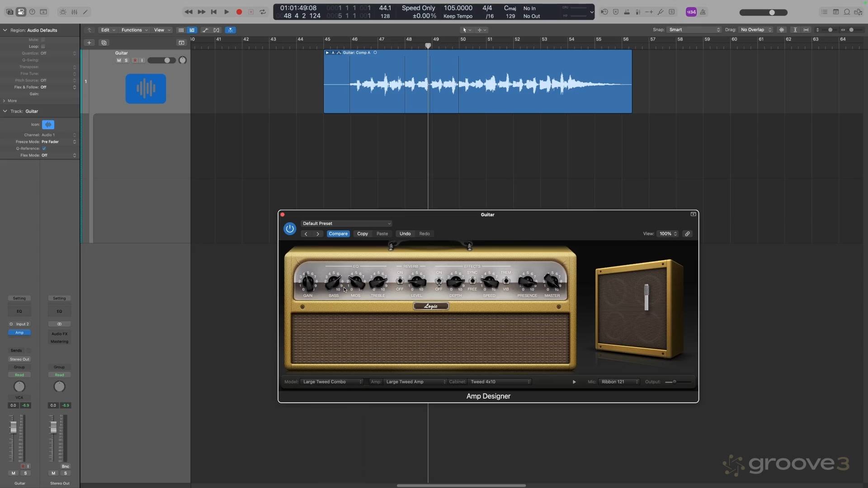868x488 pixels.
Task: Open the Library panel icon
Action: pos(9,12)
